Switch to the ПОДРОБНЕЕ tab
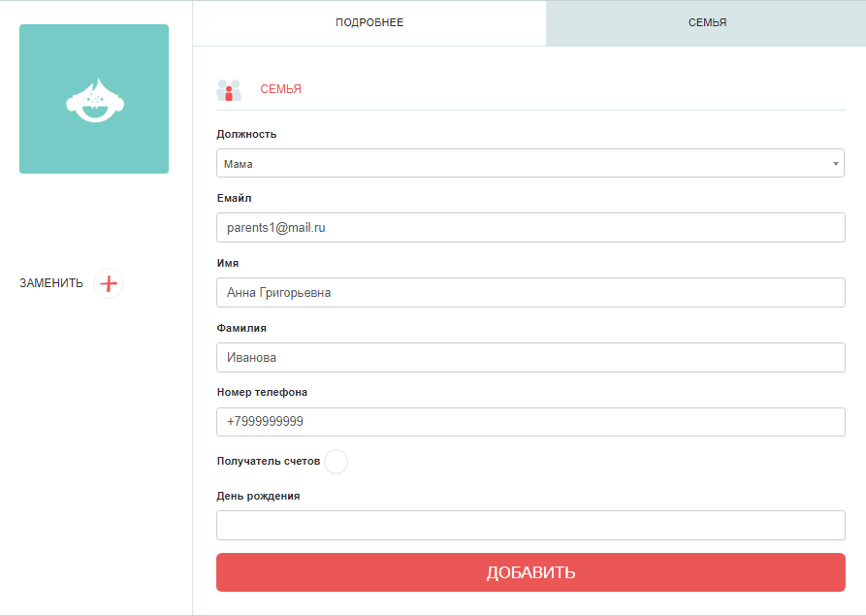The width and height of the screenshot is (866, 616). [x=369, y=22]
